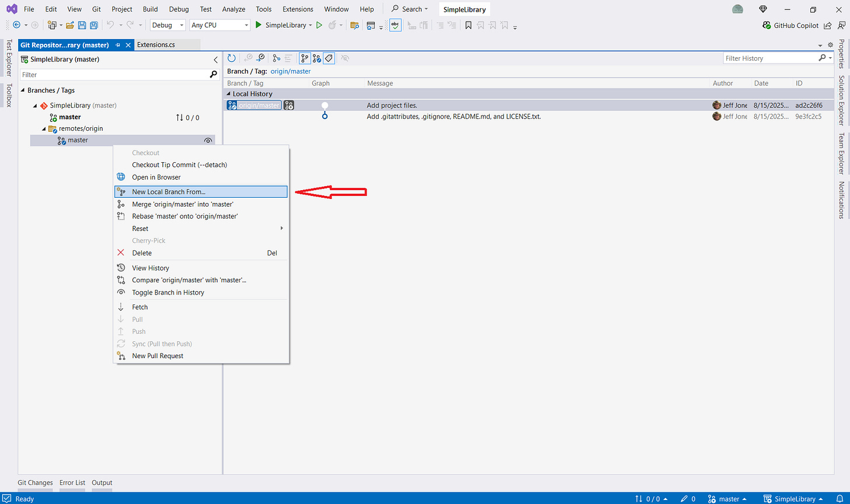Screen dimensions: 850x504
Task: Click the local branch badge next to origin/master
Action: (x=289, y=106)
